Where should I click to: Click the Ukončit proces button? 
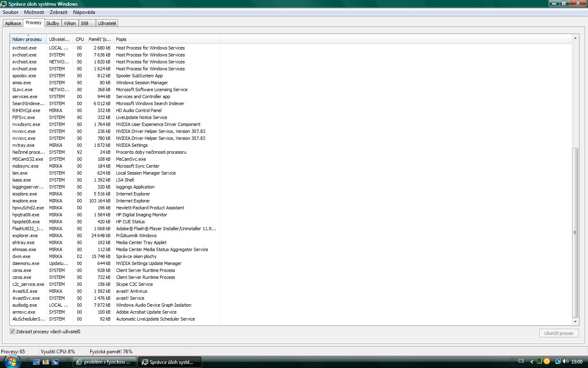[x=559, y=333]
